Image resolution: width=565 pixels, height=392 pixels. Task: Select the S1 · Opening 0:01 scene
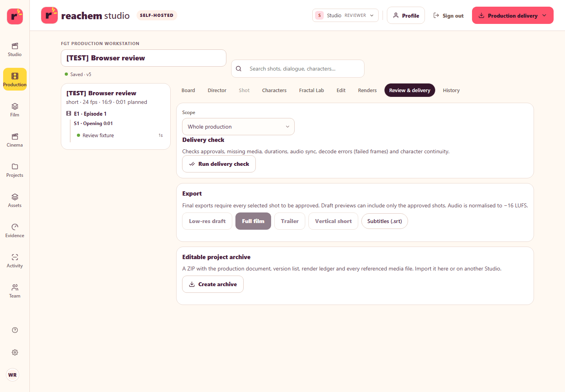[93, 123]
